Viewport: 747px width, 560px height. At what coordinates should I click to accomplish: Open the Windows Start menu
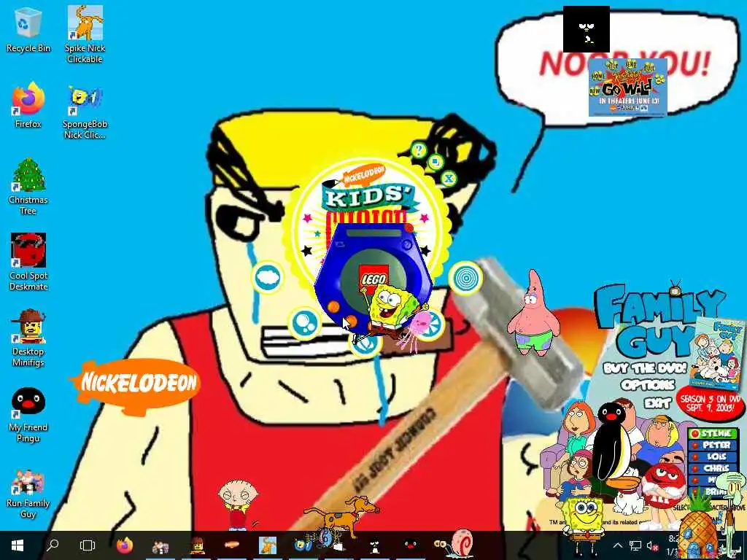point(18,545)
